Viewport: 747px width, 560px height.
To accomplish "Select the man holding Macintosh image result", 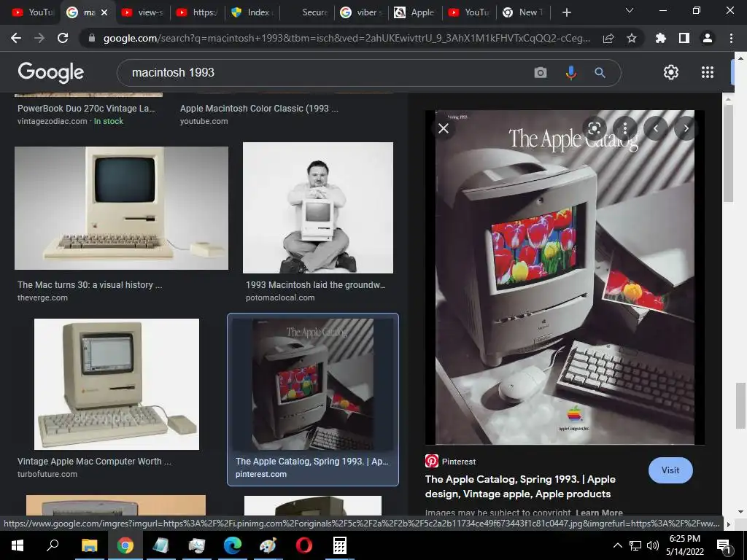I will pos(318,208).
